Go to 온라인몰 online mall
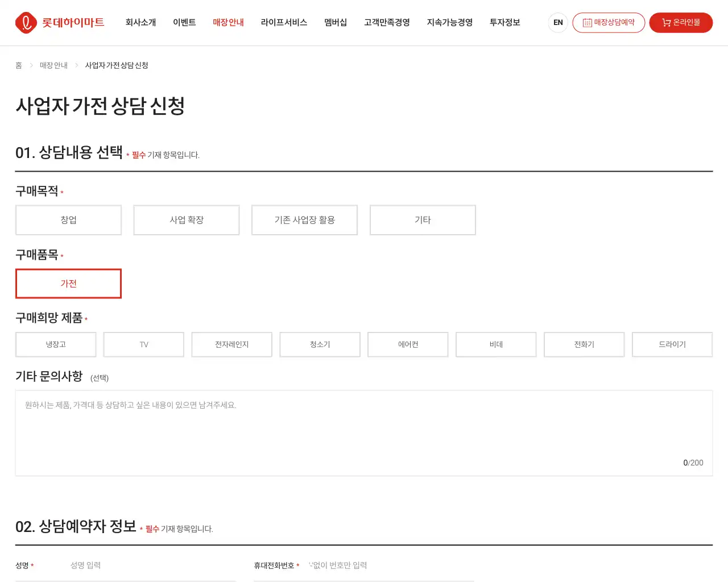Screen dimensions: 728x582 click(681, 23)
